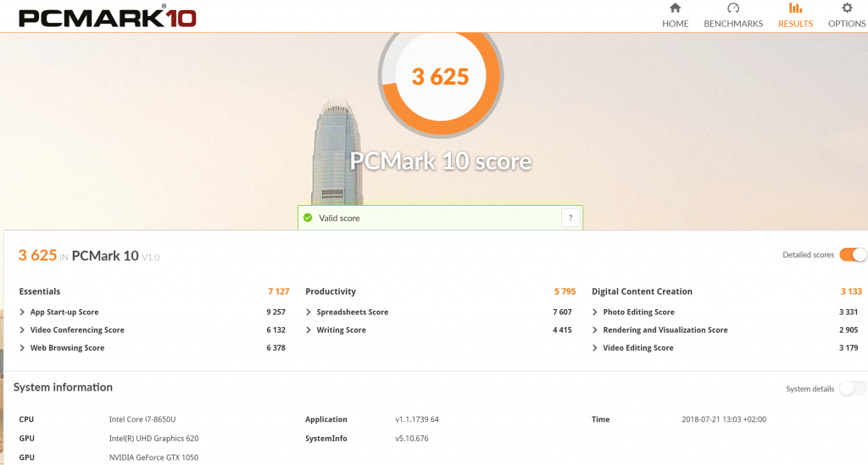868x465 pixels.
Task: Click Time value 2018-07-21 13:03
Action: coord(724,419)
